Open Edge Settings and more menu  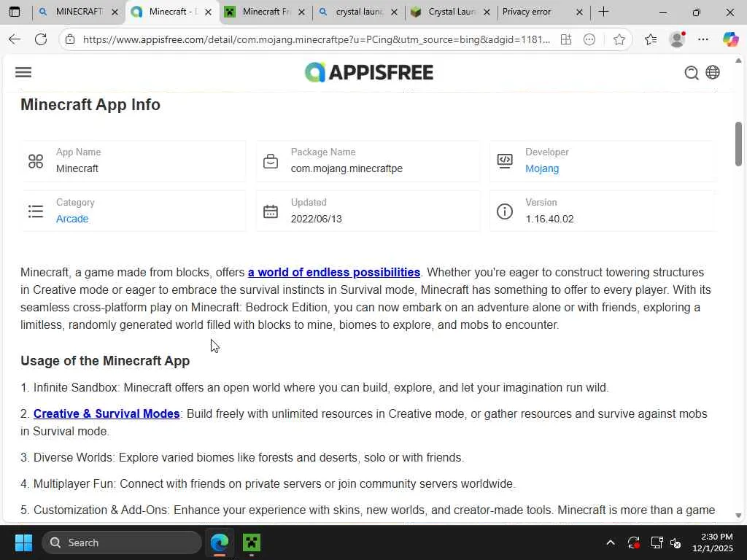703,39
